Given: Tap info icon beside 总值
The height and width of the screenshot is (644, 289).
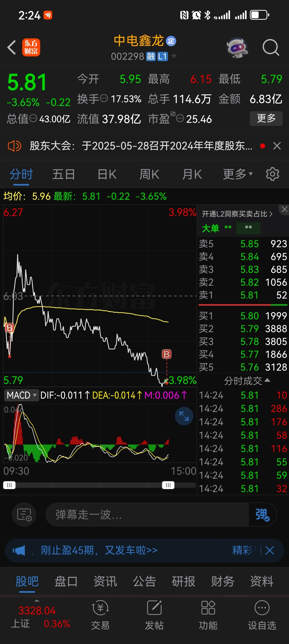Looking at the screenshot, I should coord(33,118).
